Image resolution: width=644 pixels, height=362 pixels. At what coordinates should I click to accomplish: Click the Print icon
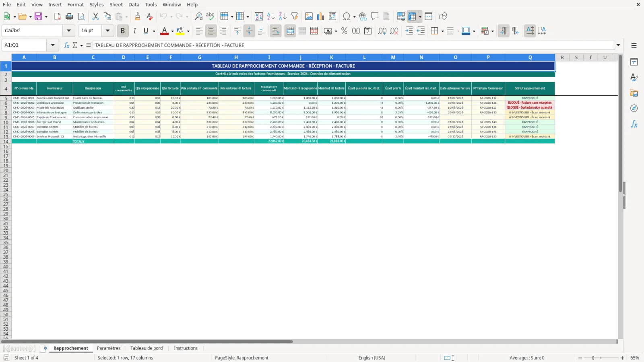click(69, 16)
